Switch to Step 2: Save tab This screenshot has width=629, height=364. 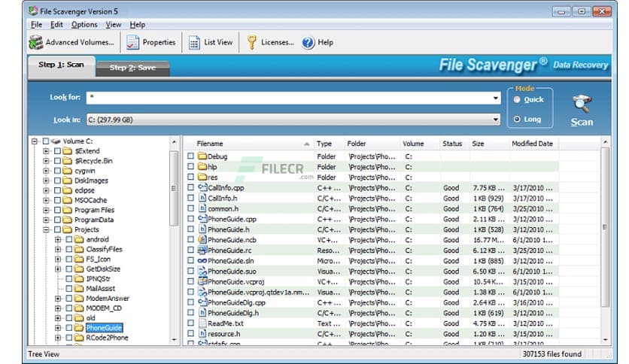click(132, 68)
